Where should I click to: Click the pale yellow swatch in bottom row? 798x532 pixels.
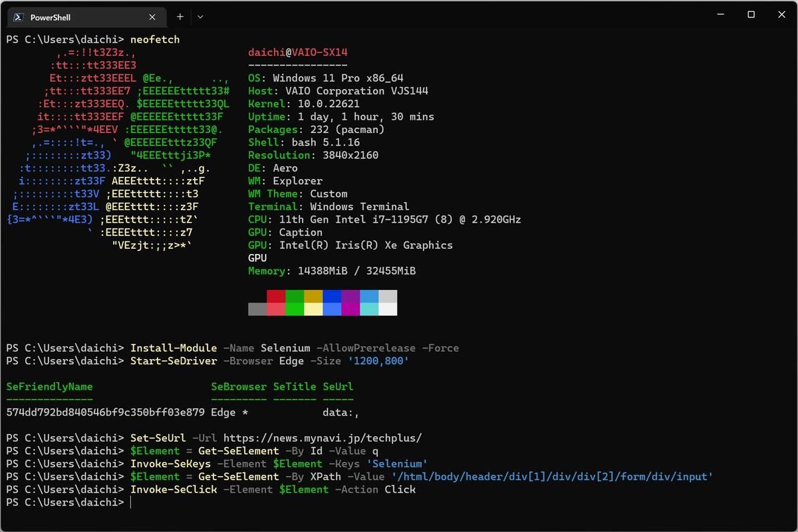(313, 309)
